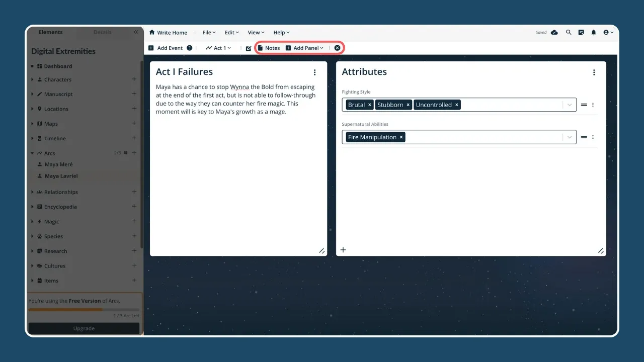Screen dimensions: 644x362
Task: Open the File menu
Action: pyautogui.click(x=208, y=32)
